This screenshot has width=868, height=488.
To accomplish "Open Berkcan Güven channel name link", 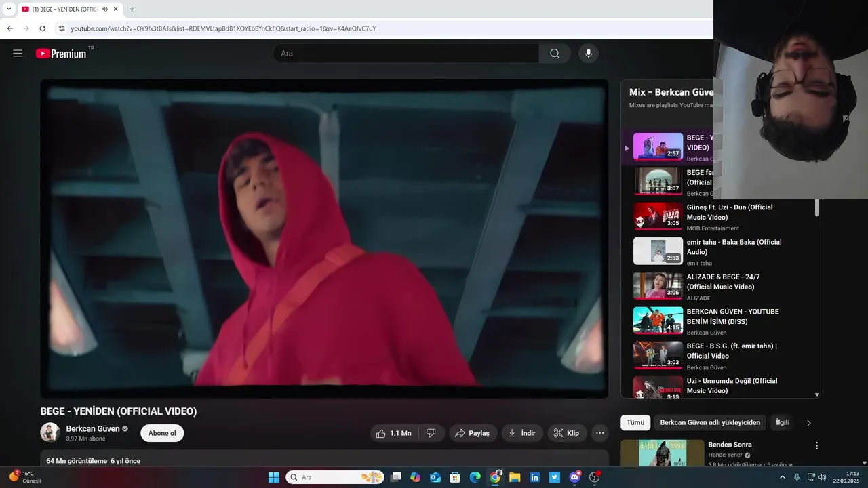I will (93, 429).
